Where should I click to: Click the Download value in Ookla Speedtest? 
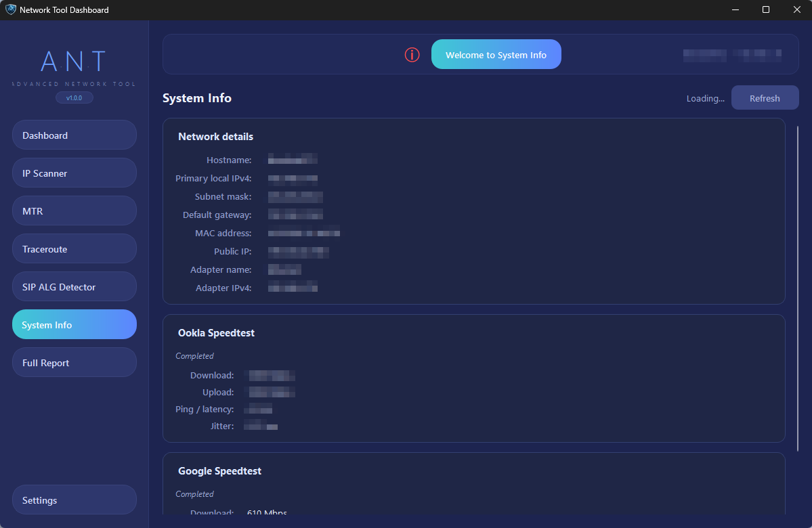pyautogui.click(x=270, y=375)
